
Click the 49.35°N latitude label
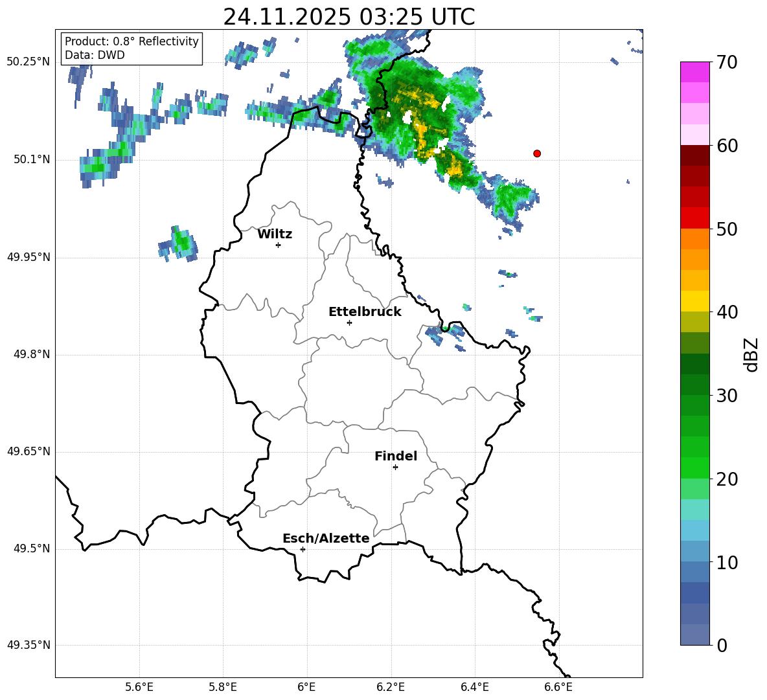29,645
